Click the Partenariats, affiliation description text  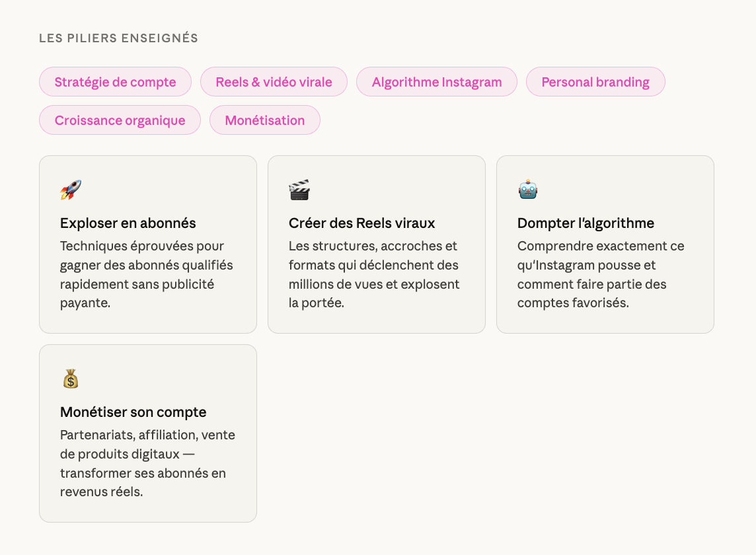(x=147, y=463)
